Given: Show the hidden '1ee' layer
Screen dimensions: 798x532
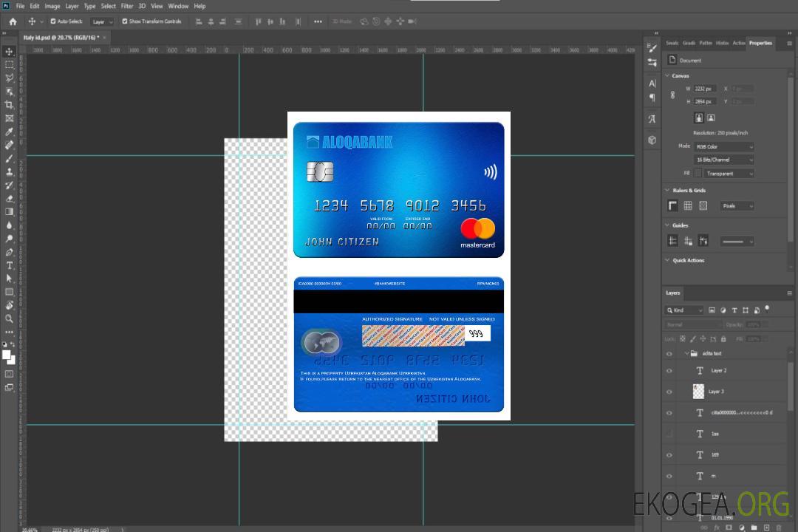Looking at the screenshot, I should [669, 434].
